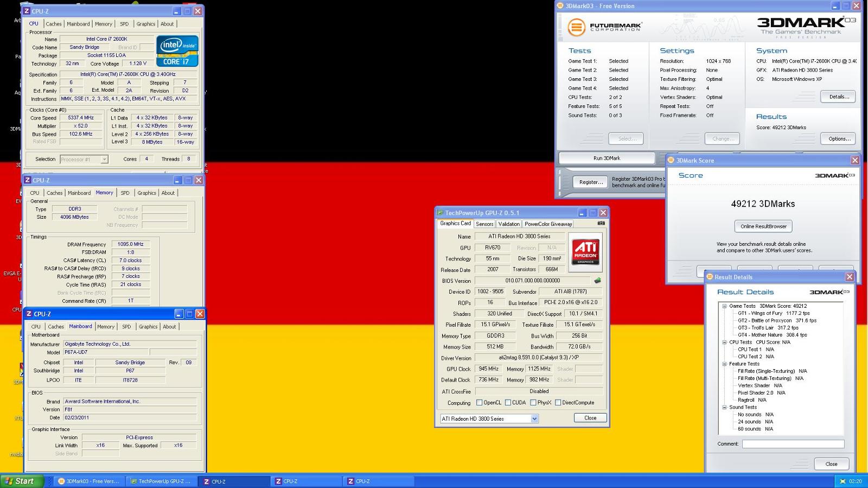Click the Online ResultBrowser button
This screenshot has width=868, height=488.
pos(763,226)
